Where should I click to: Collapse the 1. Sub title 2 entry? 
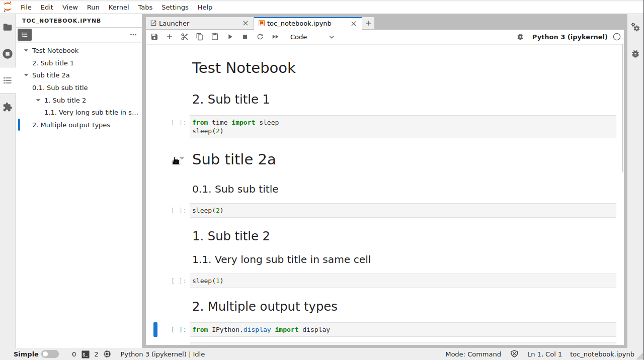pyautogui.click(x=38, y=100)
